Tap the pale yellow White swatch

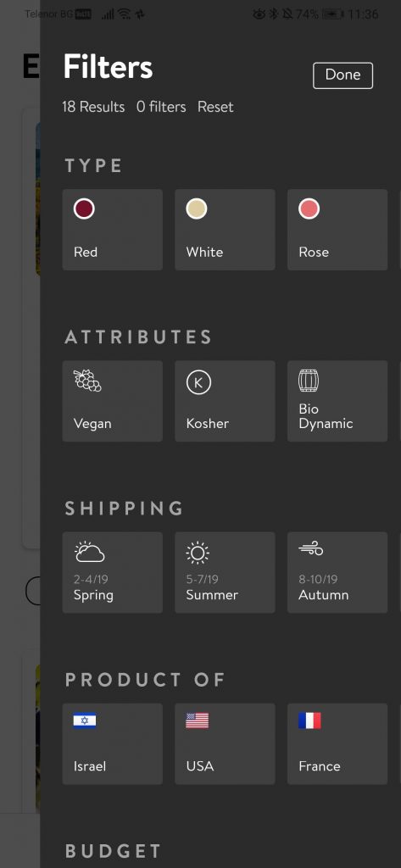197,209
